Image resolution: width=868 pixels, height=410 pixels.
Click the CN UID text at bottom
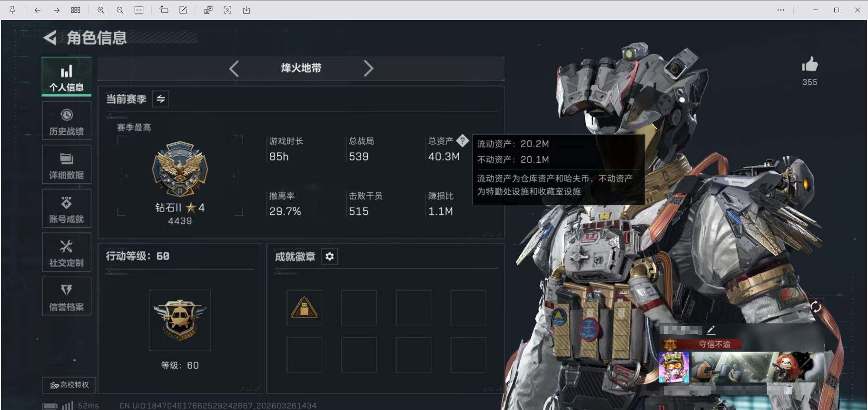[218, 406]
